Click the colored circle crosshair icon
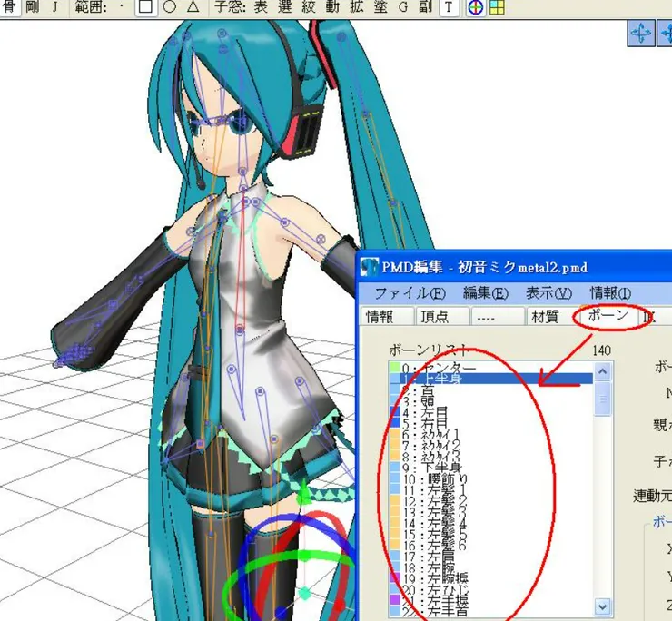 475,7
